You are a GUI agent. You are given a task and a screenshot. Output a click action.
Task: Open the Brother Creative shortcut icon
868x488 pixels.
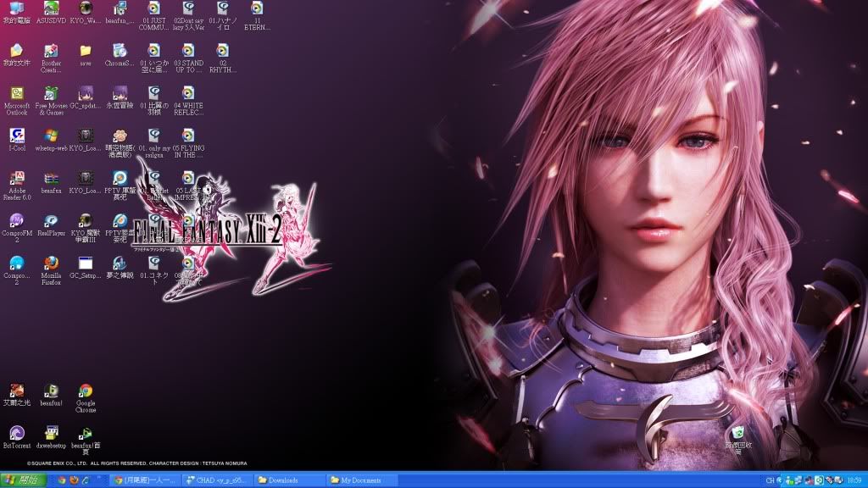[x=51, y=51]
